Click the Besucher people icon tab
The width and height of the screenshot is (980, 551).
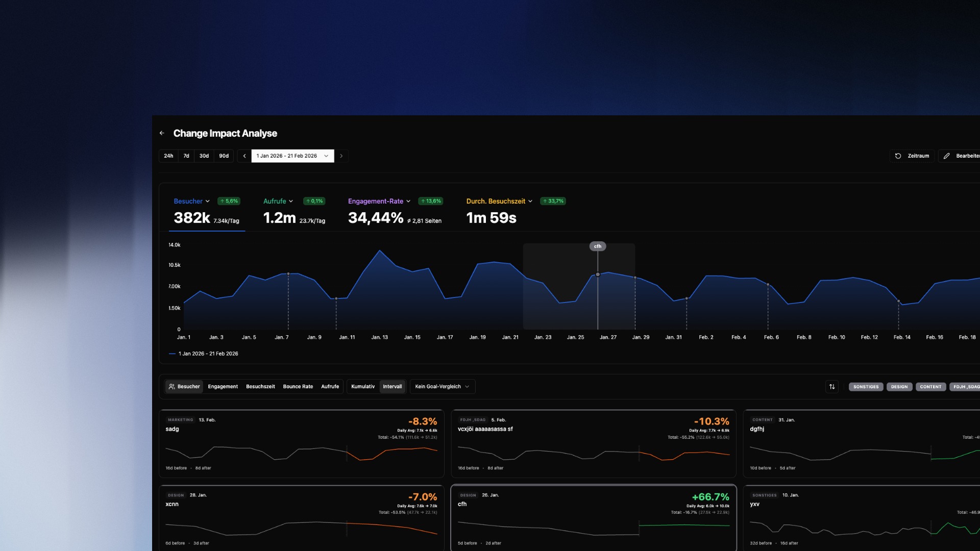click(x=172, y=387)
